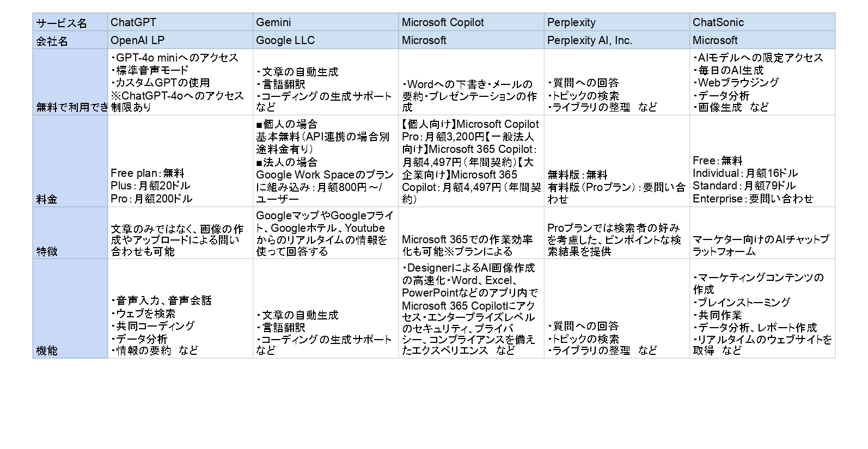Select the Gemini column header cell

[326, 22]
